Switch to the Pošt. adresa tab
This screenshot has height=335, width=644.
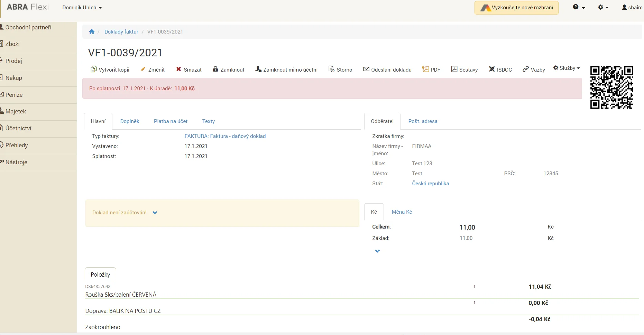tap(423, 121)
